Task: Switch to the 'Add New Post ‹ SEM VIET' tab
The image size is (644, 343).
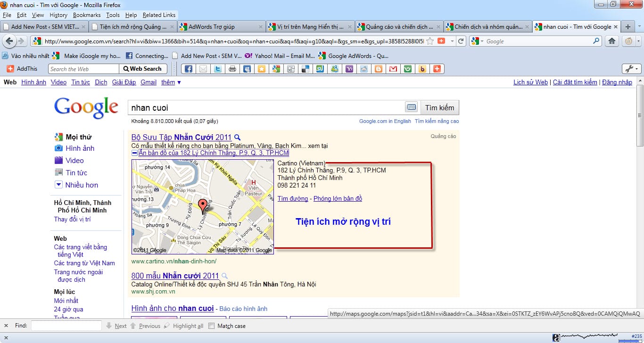Action: 44,27
